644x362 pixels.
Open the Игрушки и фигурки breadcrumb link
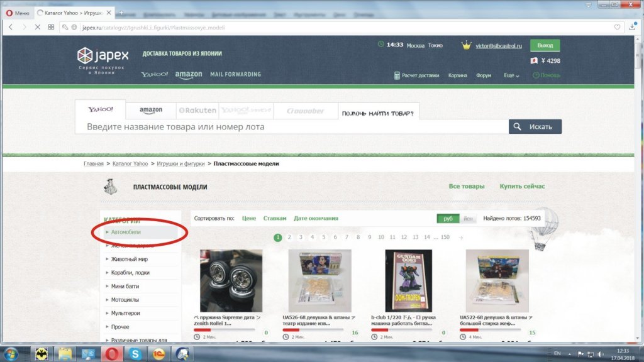pyautogui.click(x=180, y=164)
